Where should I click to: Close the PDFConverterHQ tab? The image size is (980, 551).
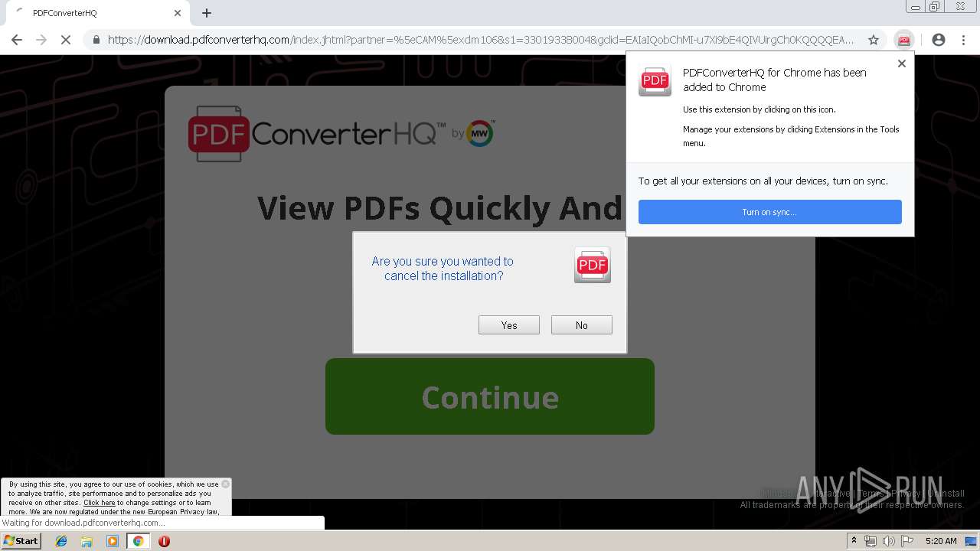pyautogui.click(x=178, y=13)
